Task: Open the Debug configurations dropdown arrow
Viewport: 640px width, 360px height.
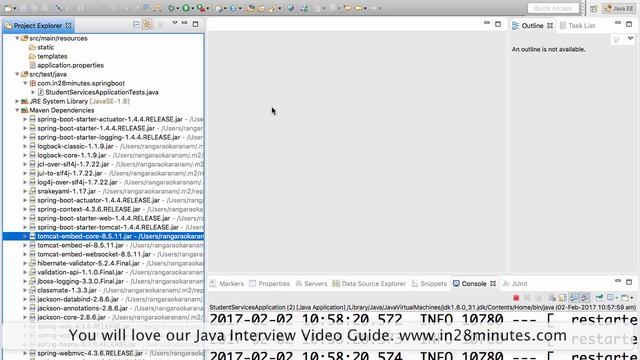Action: [178, 8]
